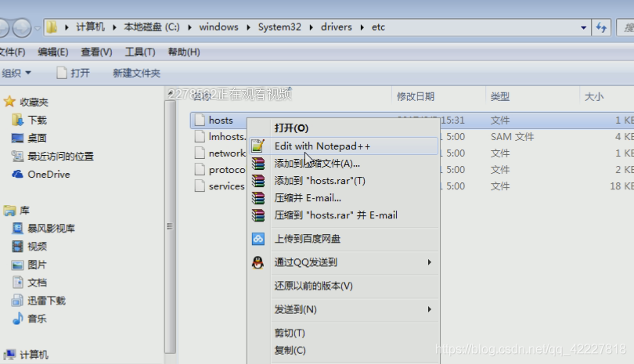Click the 最近访问的位置 icon
The height and width of the screenshot is (364, 634).
pos(17,156)
